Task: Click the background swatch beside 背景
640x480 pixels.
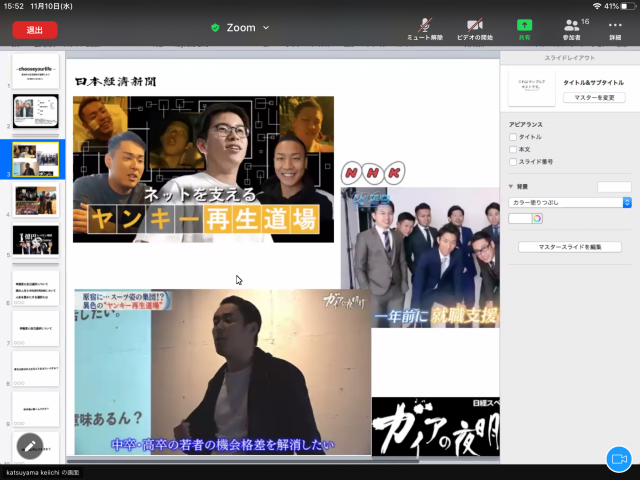Action: point(614,187)
